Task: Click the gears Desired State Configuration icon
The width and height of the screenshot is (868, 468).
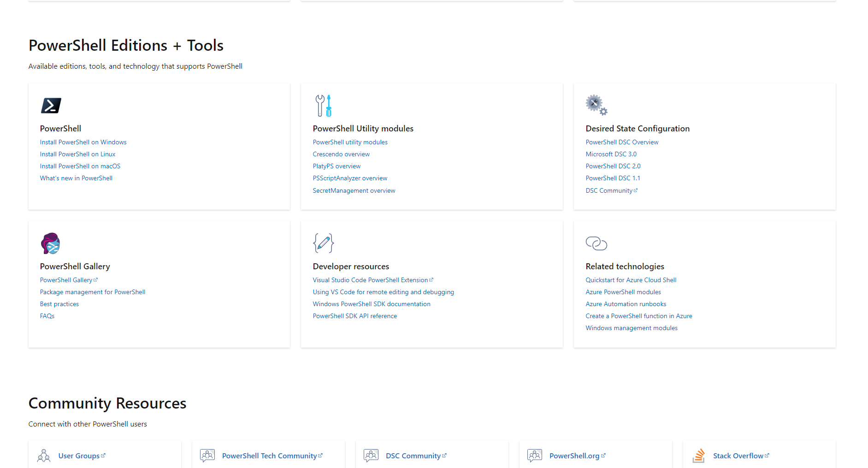Action: [596, 105]
